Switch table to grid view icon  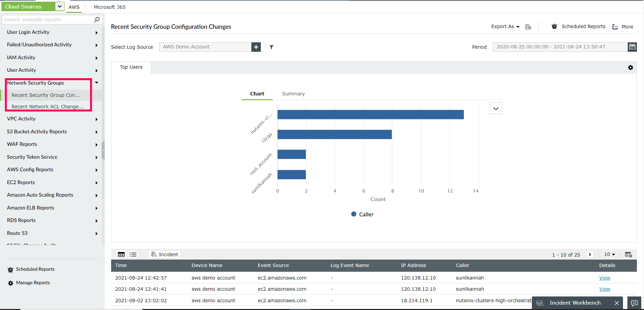click(121, 254)
